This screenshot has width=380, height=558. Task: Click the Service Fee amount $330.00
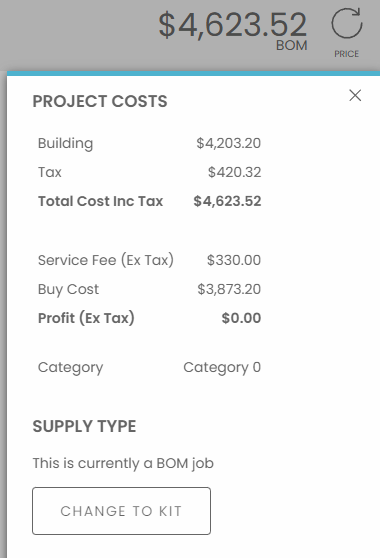tap(234, 260)
